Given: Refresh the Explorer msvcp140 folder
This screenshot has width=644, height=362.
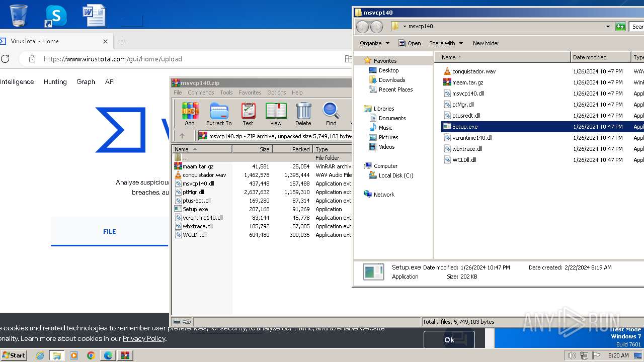Looking at the screenshot, I should [620, 26].
